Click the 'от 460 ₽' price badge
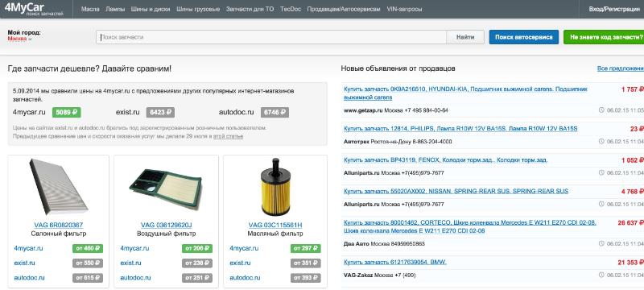Screen dimensions: 644x290 click(88, 248)
